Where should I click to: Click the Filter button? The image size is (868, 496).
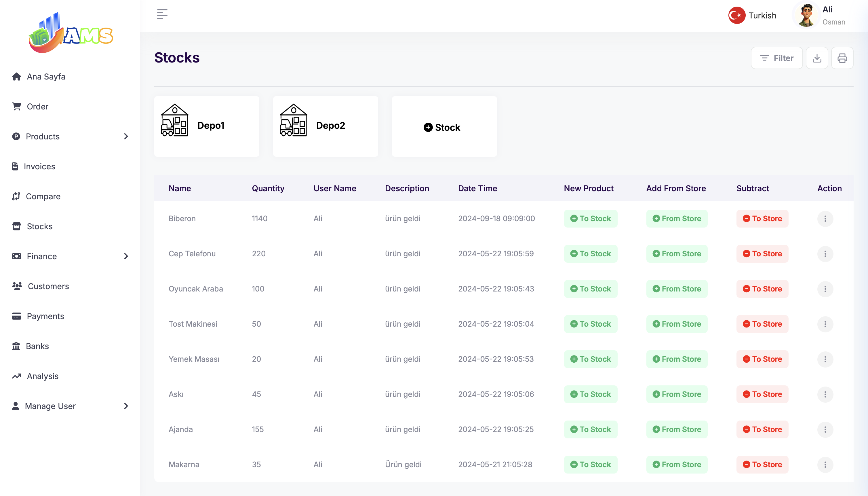pyautogui.click(x=776, y=58)
